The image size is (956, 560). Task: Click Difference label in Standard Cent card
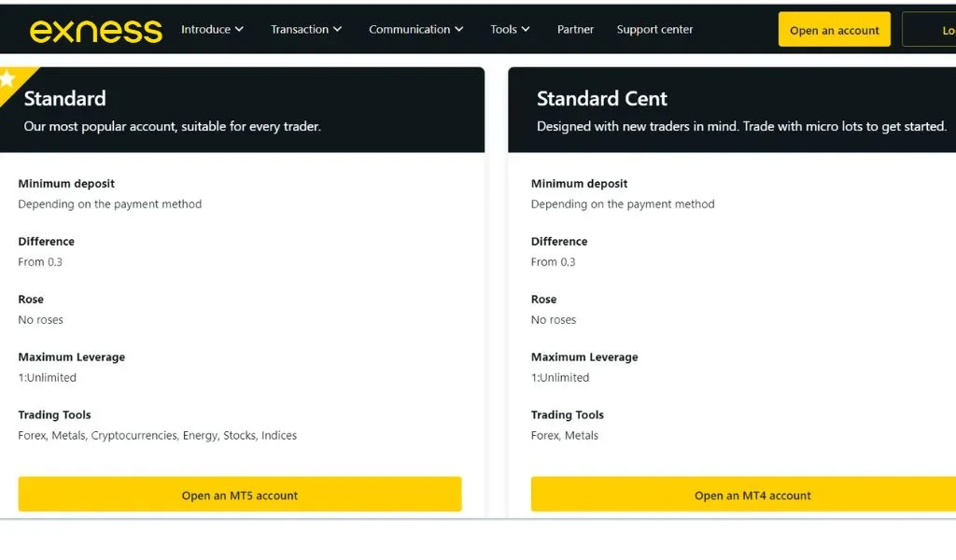[559, 242]
